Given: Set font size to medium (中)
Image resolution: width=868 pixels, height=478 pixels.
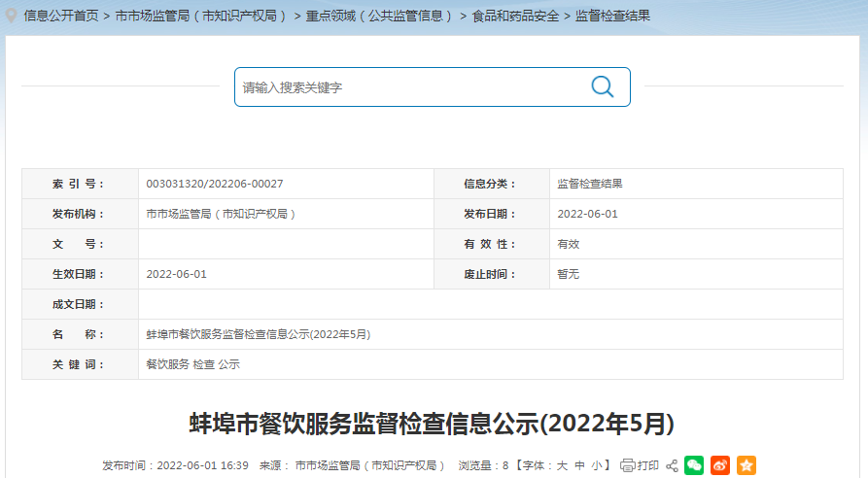Looking at the screenshot, I should point(579,465).
